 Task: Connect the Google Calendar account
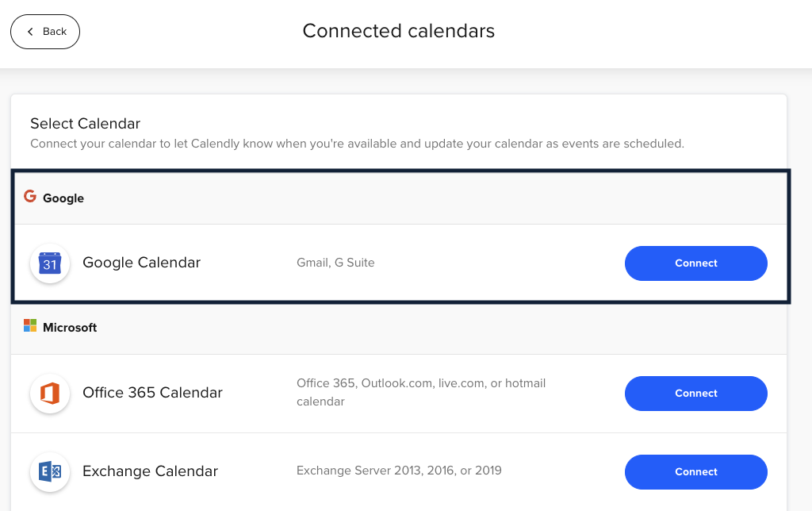695,263
